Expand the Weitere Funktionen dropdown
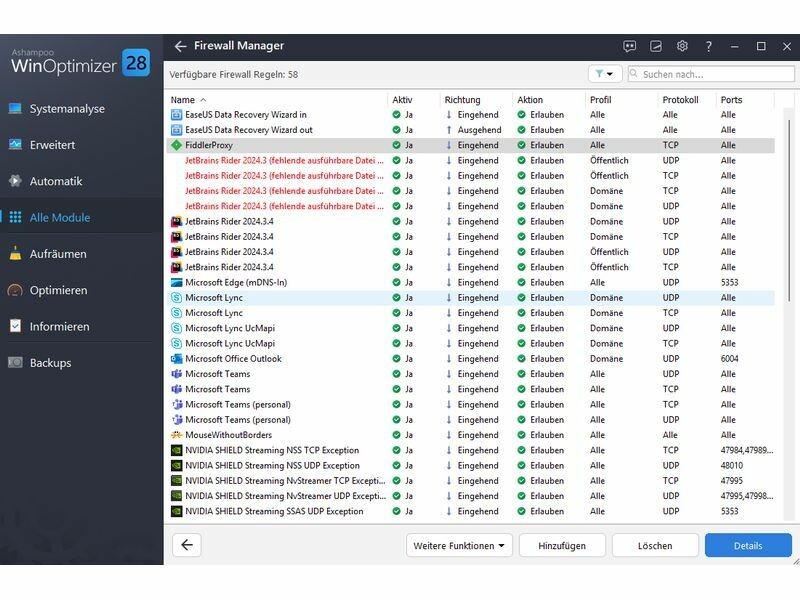The image size is (800, 600). [460, 546]
